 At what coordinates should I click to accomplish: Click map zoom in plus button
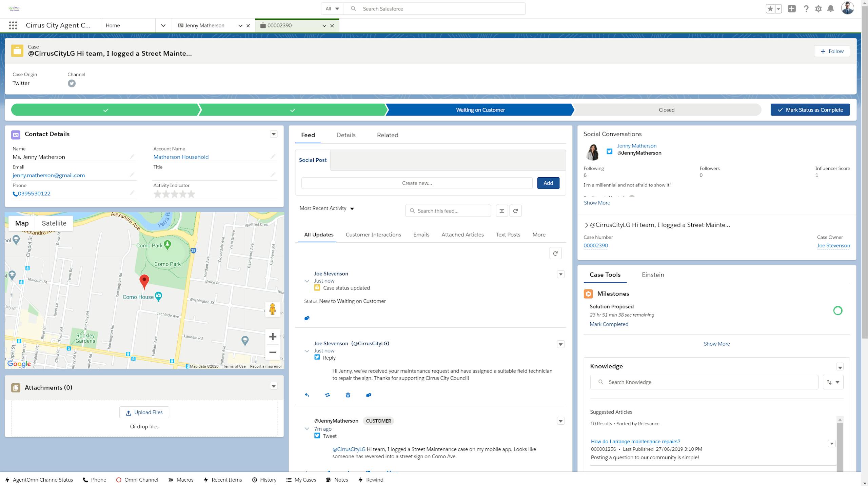(x=273, y=337)
